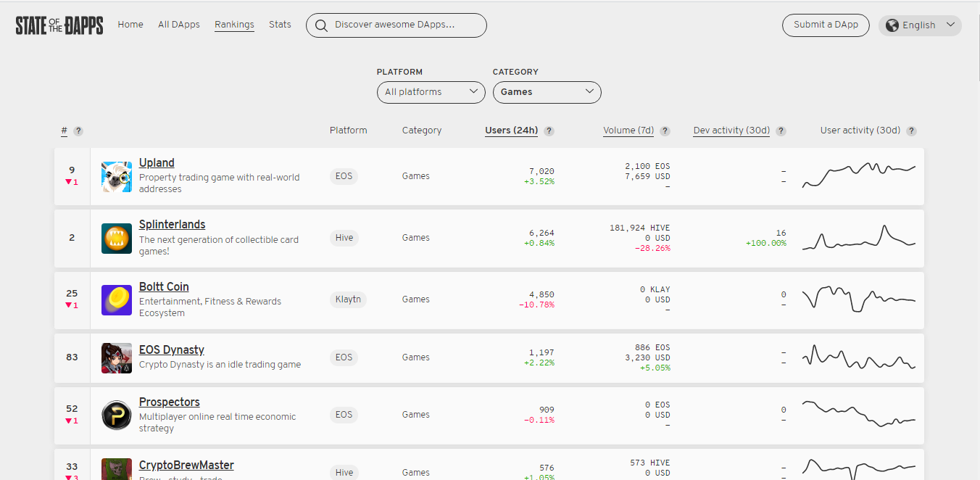
Task: Click the search magnifier icon
Action: [x=321, y=25]
